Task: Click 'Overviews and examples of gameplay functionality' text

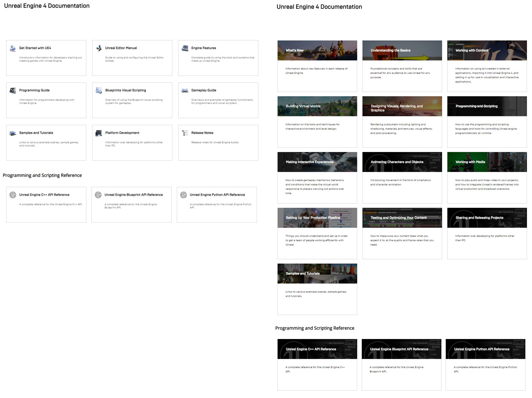Action: point(222,102)
